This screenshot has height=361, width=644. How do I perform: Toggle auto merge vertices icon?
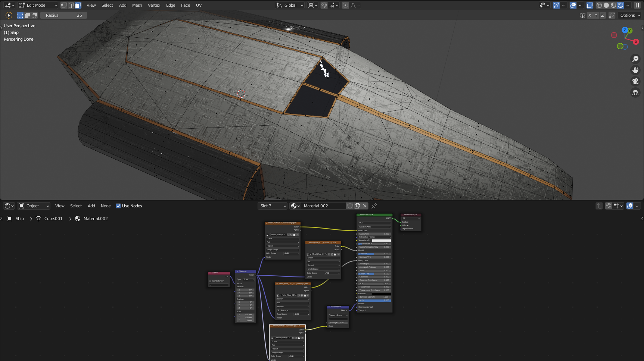click(612, 15)
